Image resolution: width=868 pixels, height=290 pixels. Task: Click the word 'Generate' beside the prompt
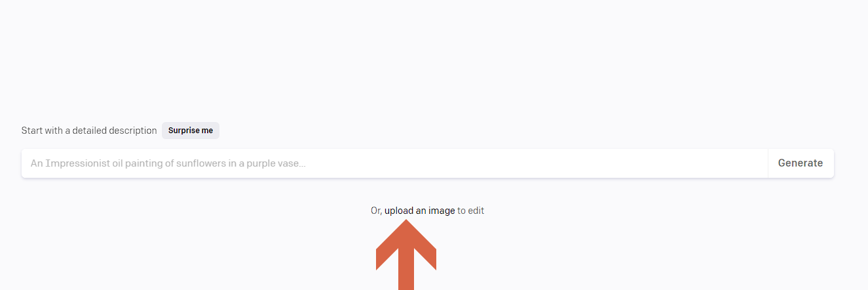point(801,163)
